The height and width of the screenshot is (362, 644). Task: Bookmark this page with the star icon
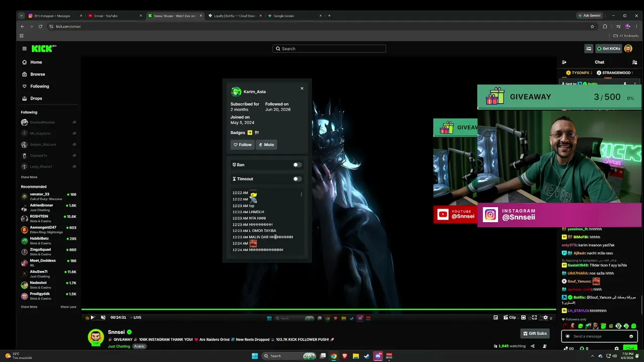pyautogui.click(x=592, y=26)
